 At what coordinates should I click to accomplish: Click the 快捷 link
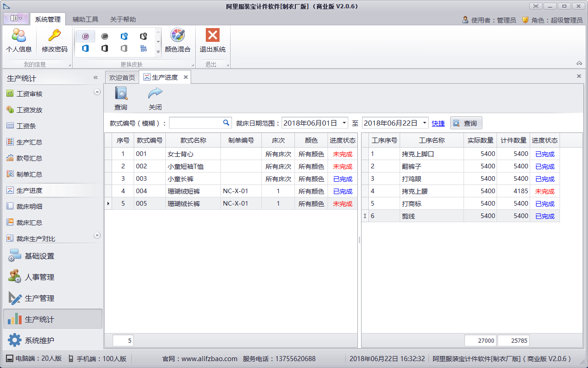tap(438, 123)
